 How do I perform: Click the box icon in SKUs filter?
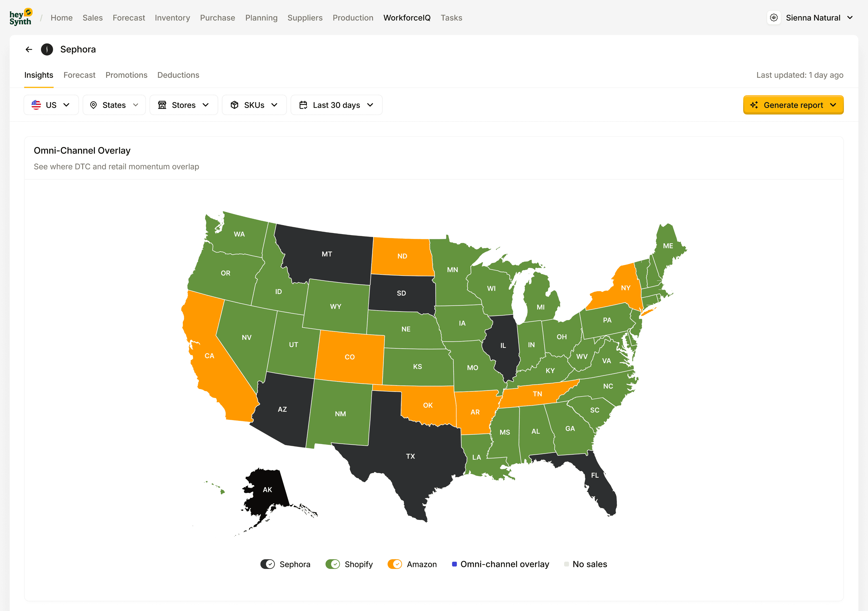(234, 105)
